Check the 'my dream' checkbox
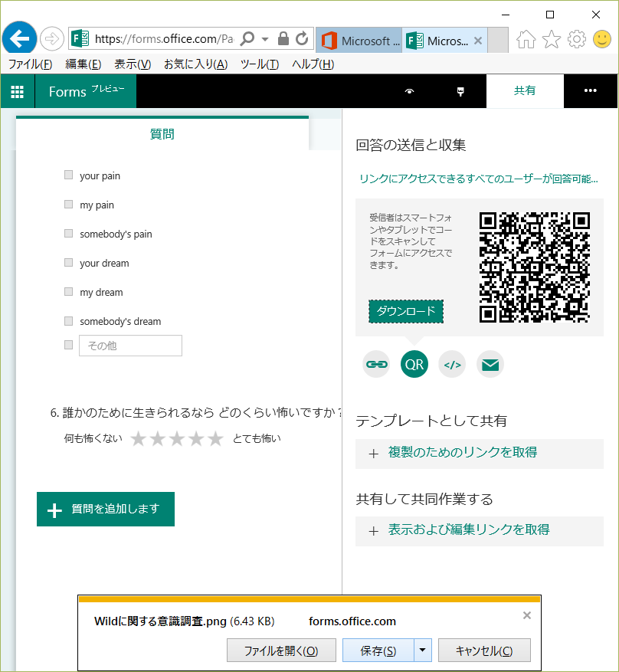Image resolution: width=619 pixels, height=672 pixels. click(x=68, y=291)
